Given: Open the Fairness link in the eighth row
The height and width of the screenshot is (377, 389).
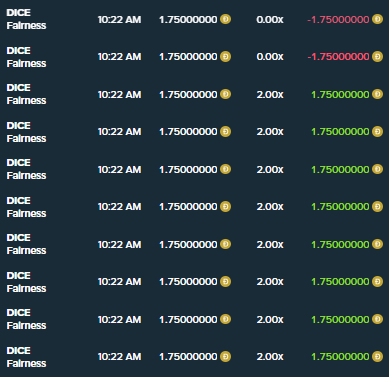Looking at the screenshot, I should pyautogui.click(x=26, y=288).
